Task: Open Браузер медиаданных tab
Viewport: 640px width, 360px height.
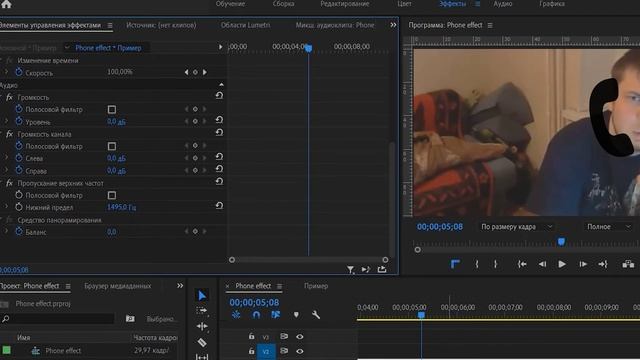Action: [x=118, y=286]
